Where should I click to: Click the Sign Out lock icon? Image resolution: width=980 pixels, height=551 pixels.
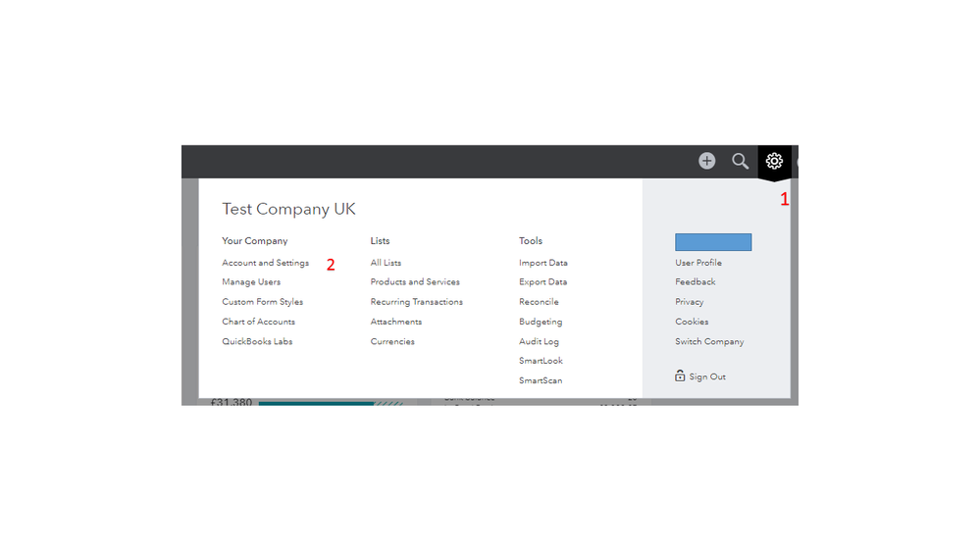click(x=680, y=376)
